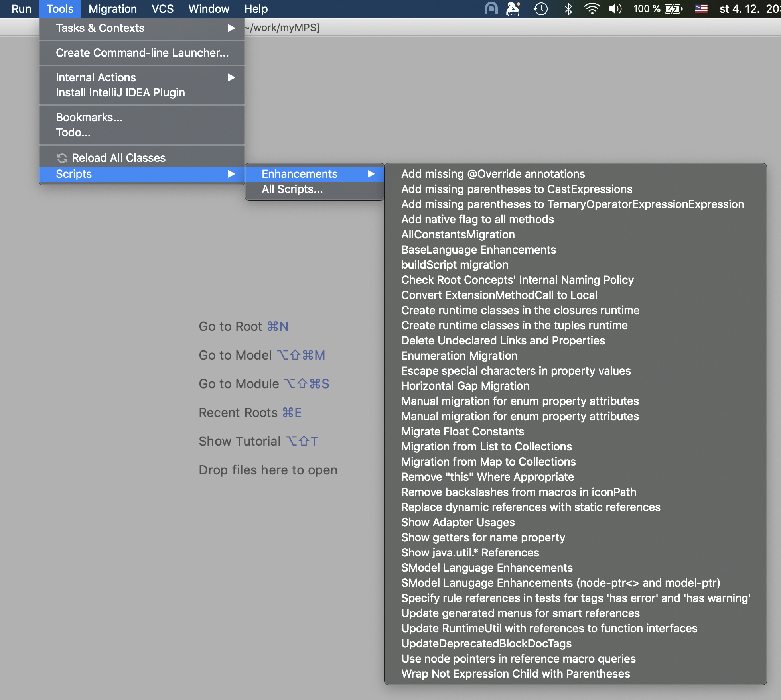Click the volume speaker icon in menu bar
The height and width of the screenshot is (700, 781).
pos(615,8)
